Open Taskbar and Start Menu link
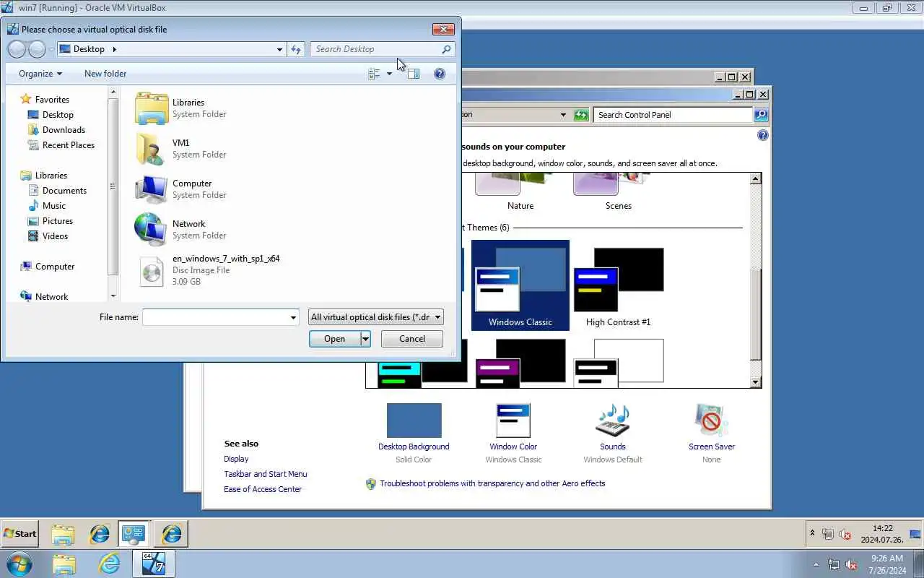Viewport: 924px width, 578px height. pos(266,474)
